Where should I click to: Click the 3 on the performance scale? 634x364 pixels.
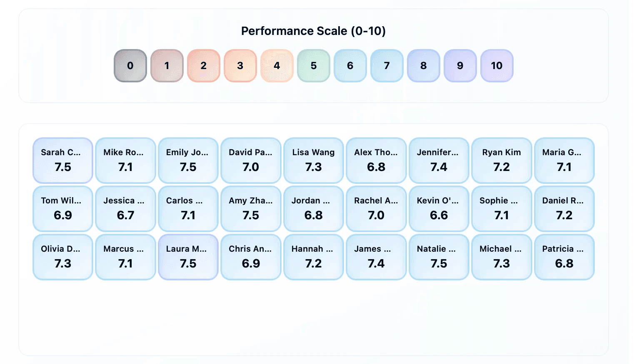coord(240,65)
